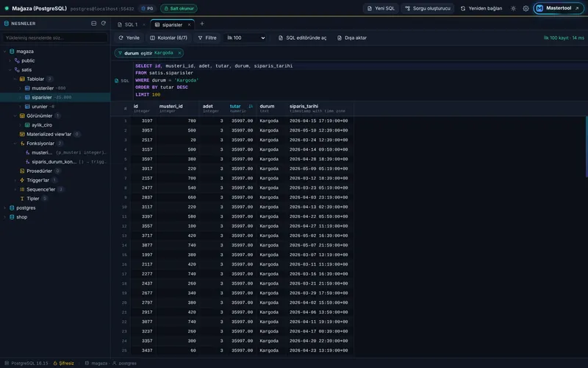Image resolution: width=588 pixels, height=368 pixels.
Task: Click the magaza database icon
Action: point(12,52)
